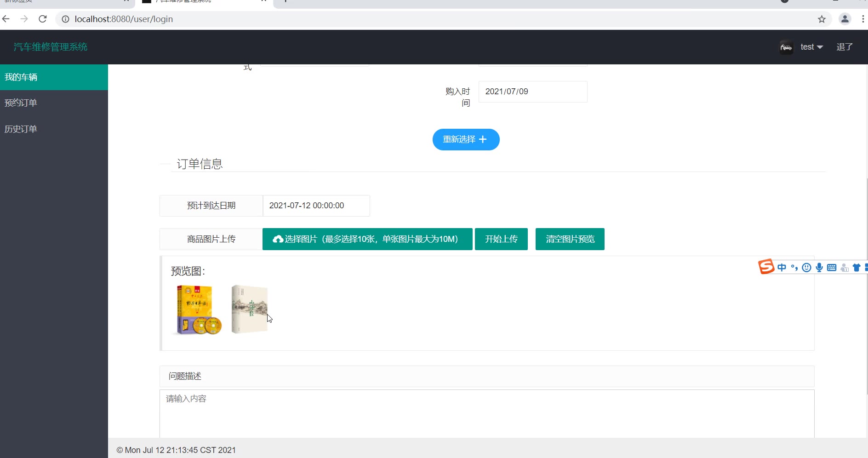Image resolution: width=868 pixels, height=458 pixels.
Task: Click the 退了 logout link
Action: point(845,47)
